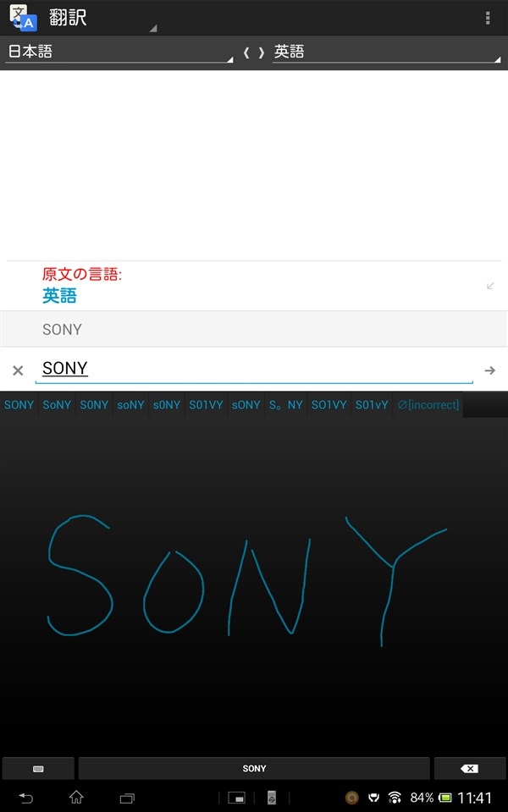Tap the Android back navigation icon
Screen dimensions: 508x812
click(x=25, y=798)
